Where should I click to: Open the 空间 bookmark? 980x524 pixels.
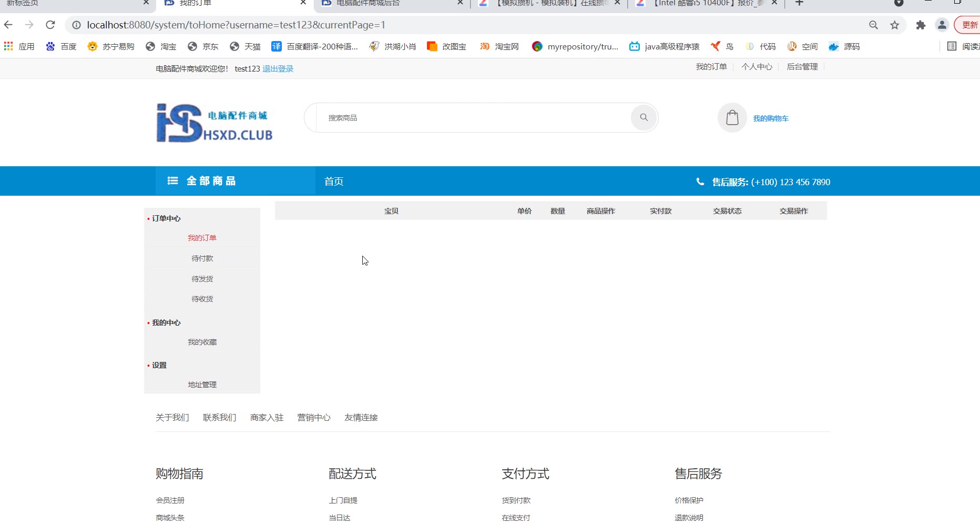(802, 46)
